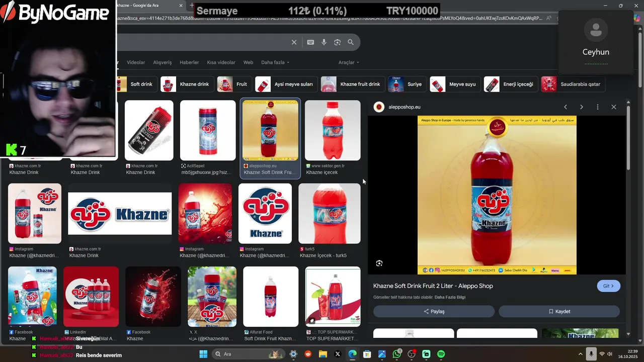Open X app from the taskbar

pos(338,354)
